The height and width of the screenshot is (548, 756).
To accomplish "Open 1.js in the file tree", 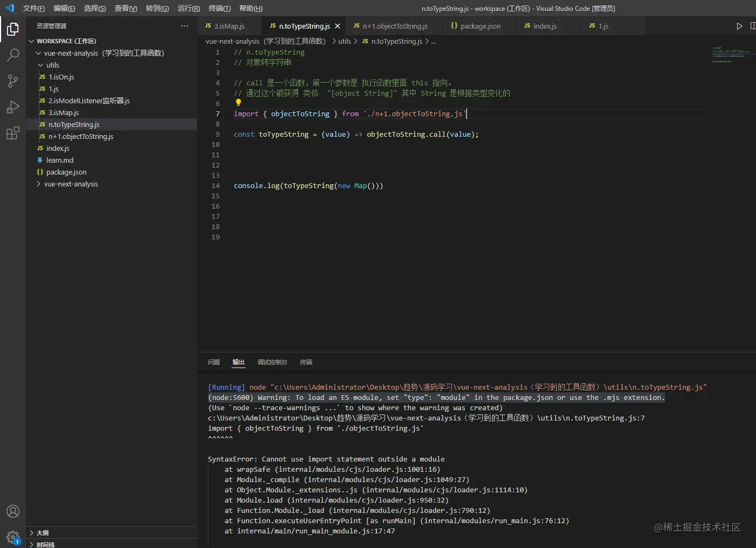I will pos(111,89).
